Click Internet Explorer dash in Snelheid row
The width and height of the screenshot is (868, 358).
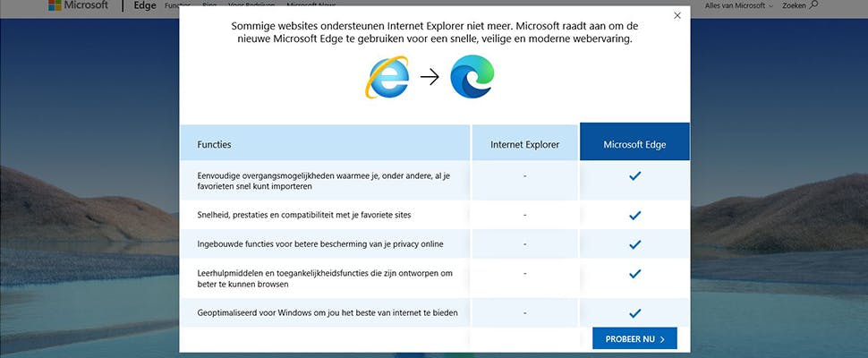[524, 215]
